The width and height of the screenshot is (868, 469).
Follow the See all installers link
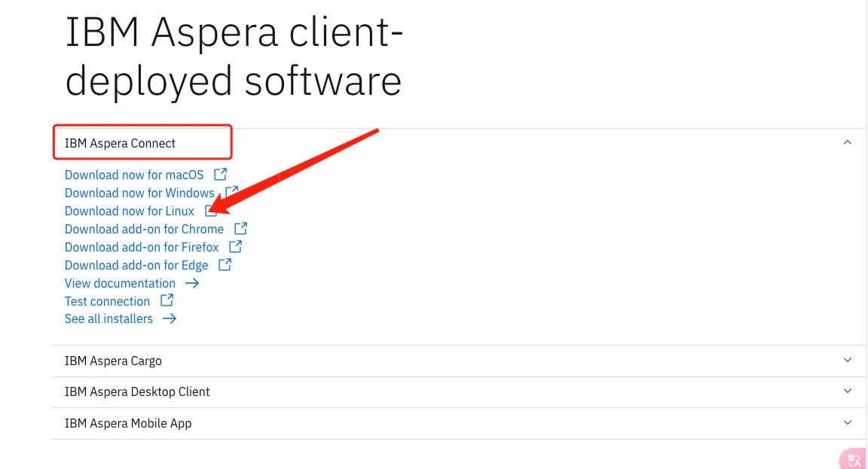[x=108, y=318]
